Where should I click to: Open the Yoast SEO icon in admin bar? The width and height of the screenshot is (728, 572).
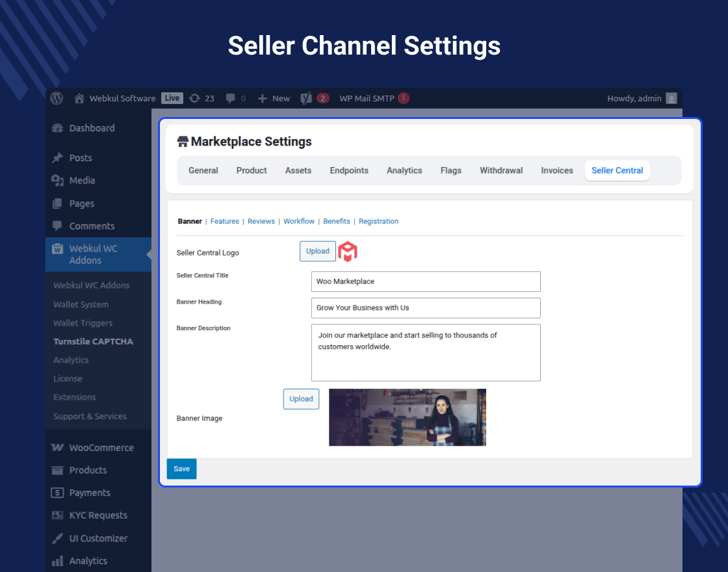click(x=306, y=98)
